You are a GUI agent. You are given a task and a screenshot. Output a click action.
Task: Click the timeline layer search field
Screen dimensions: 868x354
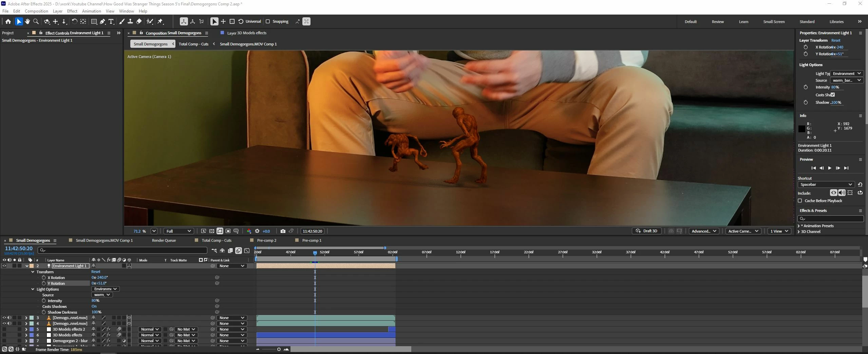point(122,250)
